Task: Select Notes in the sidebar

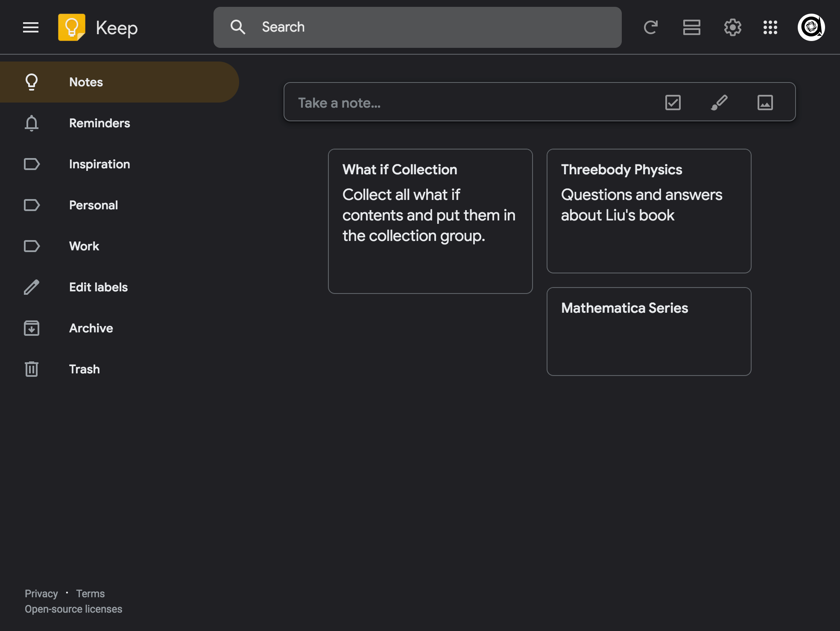Action: 86,82
